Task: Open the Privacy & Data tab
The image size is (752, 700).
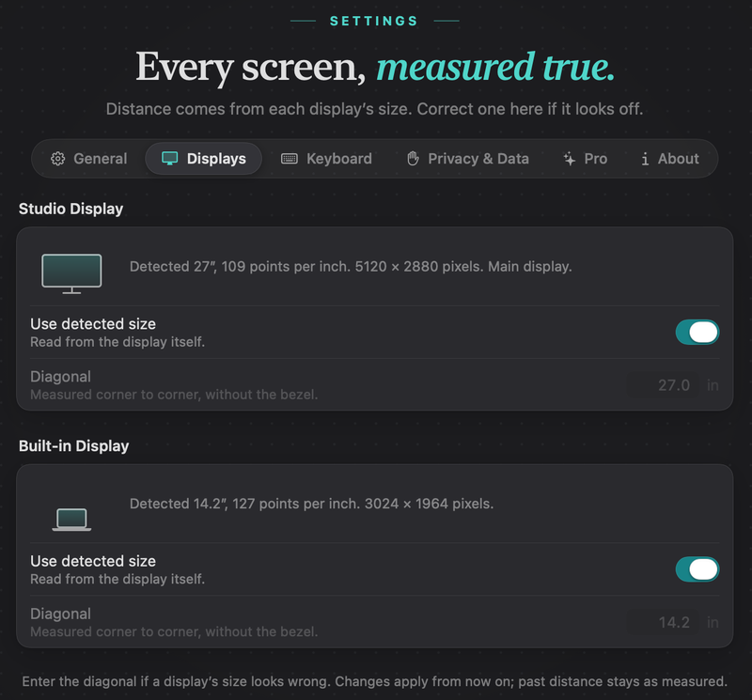Action: tap(467, 159)
